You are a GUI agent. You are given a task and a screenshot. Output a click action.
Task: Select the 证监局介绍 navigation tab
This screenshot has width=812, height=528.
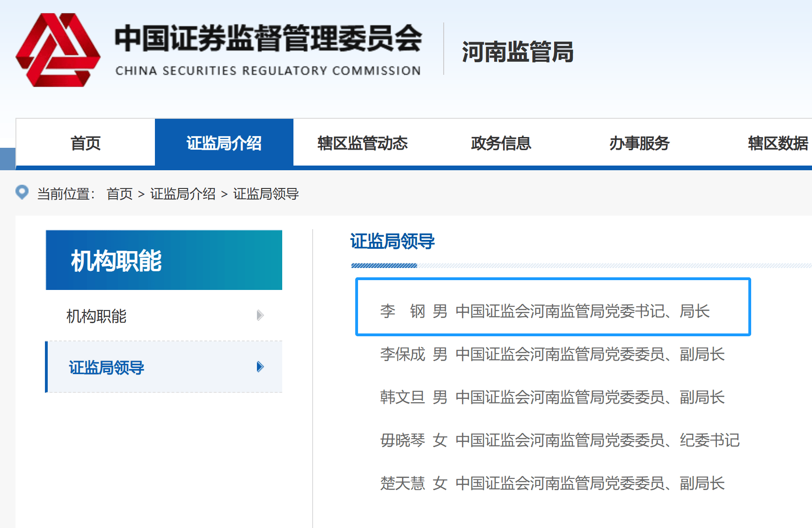224,143
